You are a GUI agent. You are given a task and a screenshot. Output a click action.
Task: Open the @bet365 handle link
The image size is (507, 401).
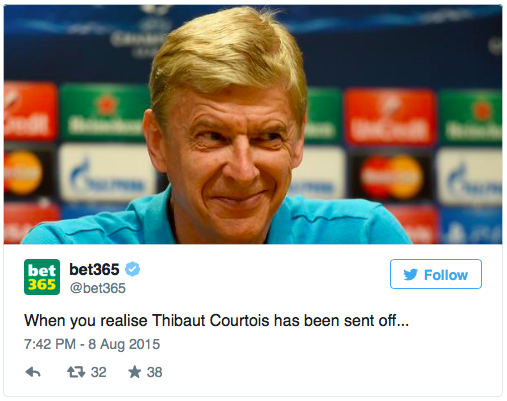click(x=98, y=288)
